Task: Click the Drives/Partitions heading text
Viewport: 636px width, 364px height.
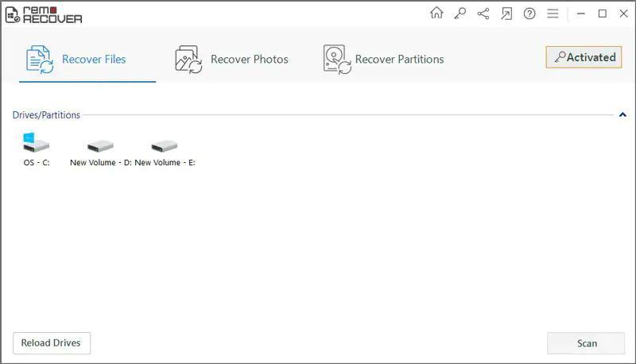Action: (46, 115)
